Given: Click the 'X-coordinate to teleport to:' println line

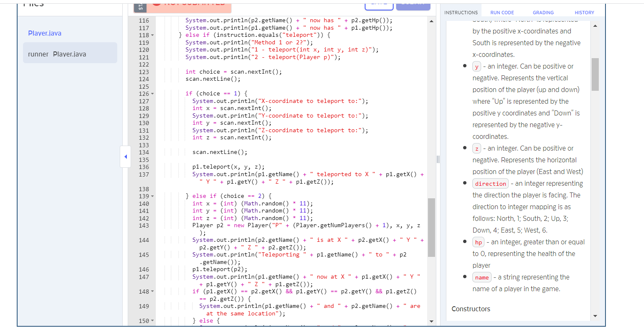Looking at the screenshot, I should (x=280, y=101).
